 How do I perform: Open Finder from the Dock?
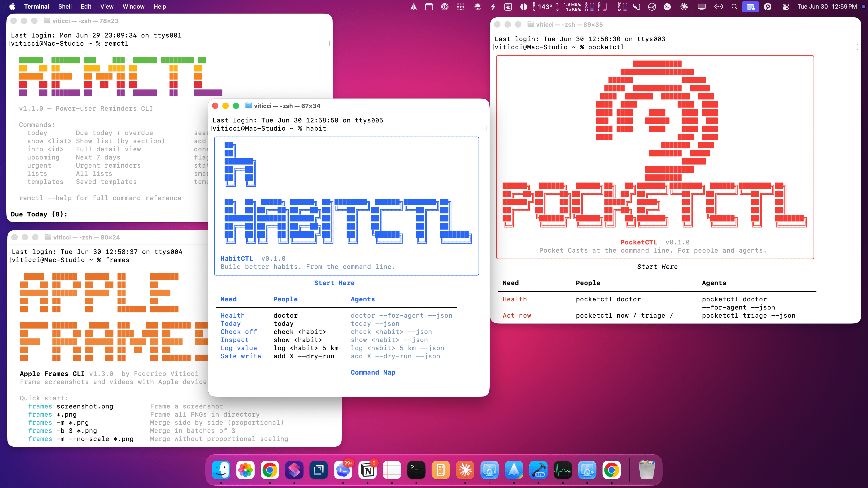coord(221,469)
